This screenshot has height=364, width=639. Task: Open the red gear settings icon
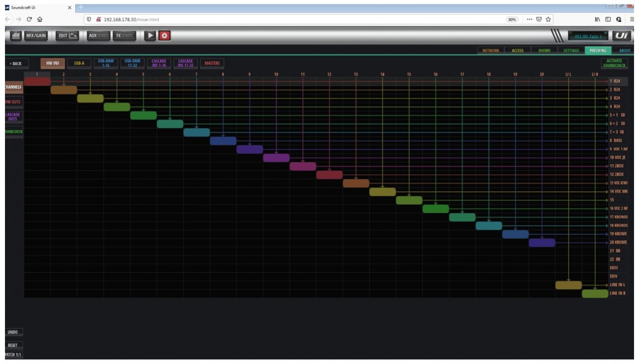[165, 36]
